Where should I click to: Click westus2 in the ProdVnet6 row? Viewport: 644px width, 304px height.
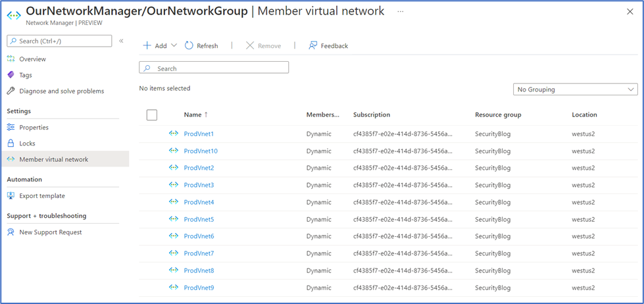[583, 236]
